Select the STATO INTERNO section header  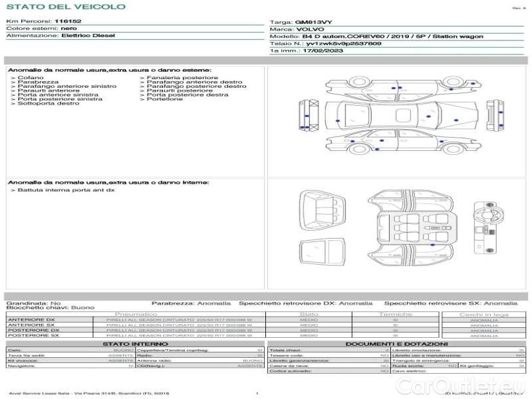pos(135,344)
